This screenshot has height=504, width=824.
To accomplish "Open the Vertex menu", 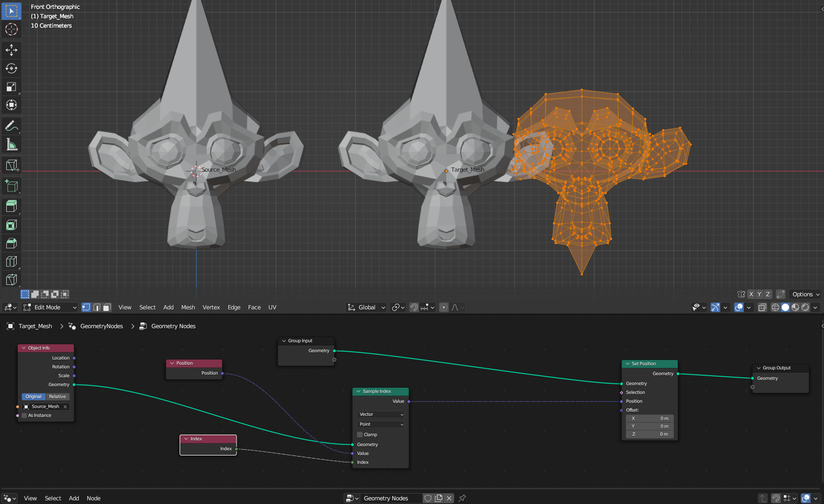I will click(x=211, y=307).
